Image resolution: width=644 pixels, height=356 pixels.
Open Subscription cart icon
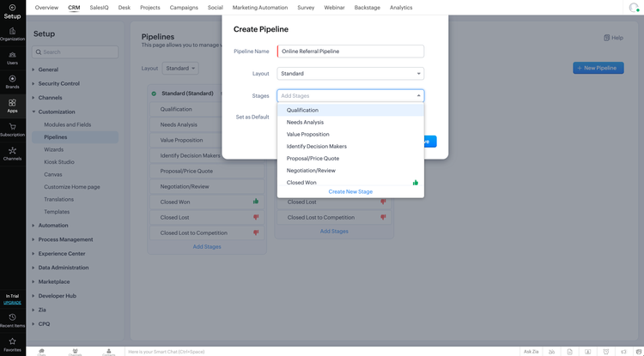point(12,127)
